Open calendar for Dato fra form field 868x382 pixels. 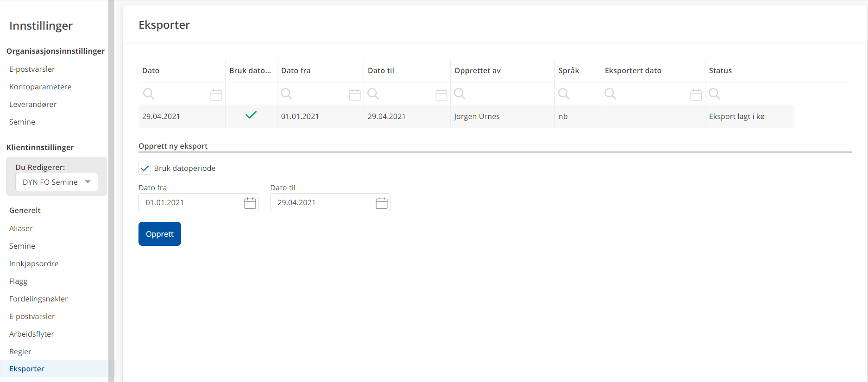(250, 203)
